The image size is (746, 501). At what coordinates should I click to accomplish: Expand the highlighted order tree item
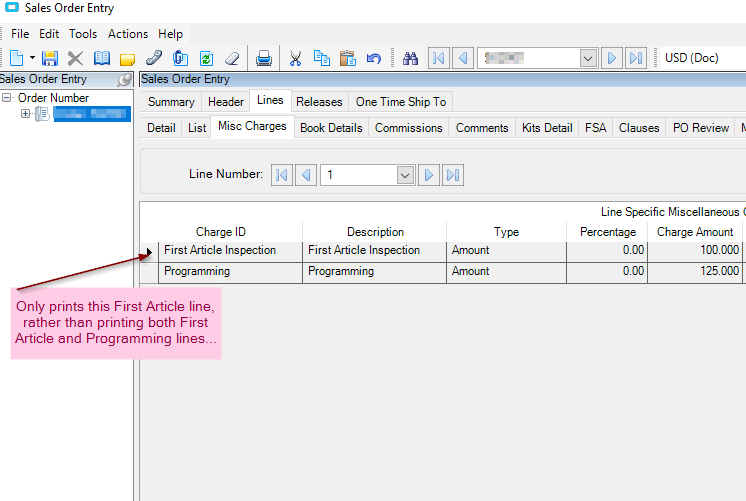pyautogui.click(x=25, y=113)
